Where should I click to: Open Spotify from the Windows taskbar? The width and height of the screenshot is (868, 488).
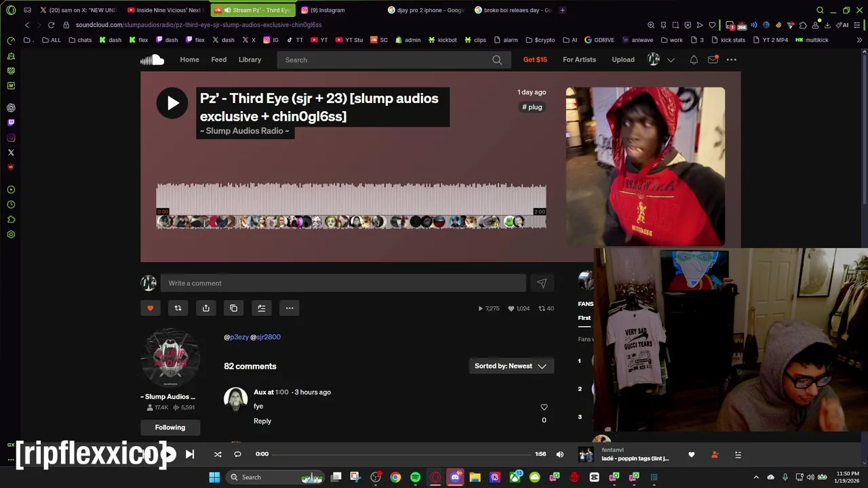[415, 477]
